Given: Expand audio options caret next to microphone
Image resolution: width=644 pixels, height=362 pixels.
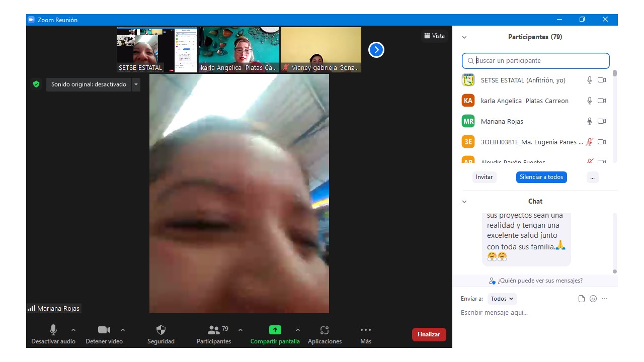Looking at the screenshot, I should (73, 330).
